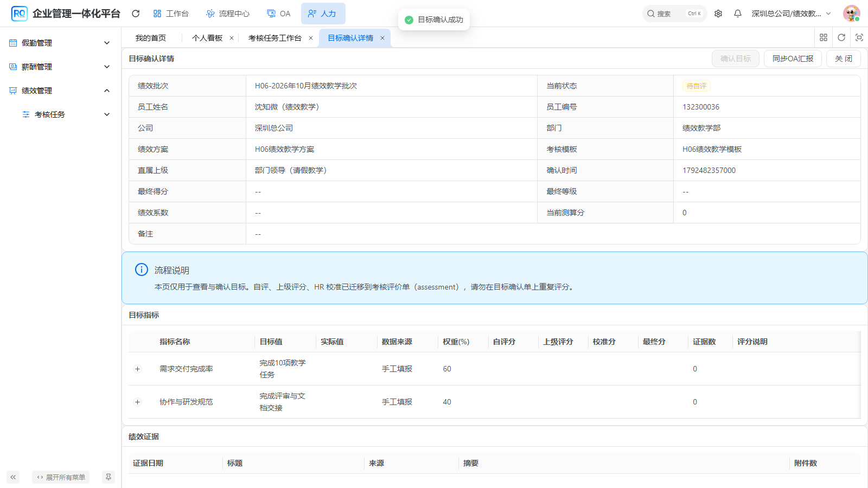Expand the 需求交付完成率 row
The height and width of the screenshot is (488, 868).
pyautogui.click(x=137, y=369)
